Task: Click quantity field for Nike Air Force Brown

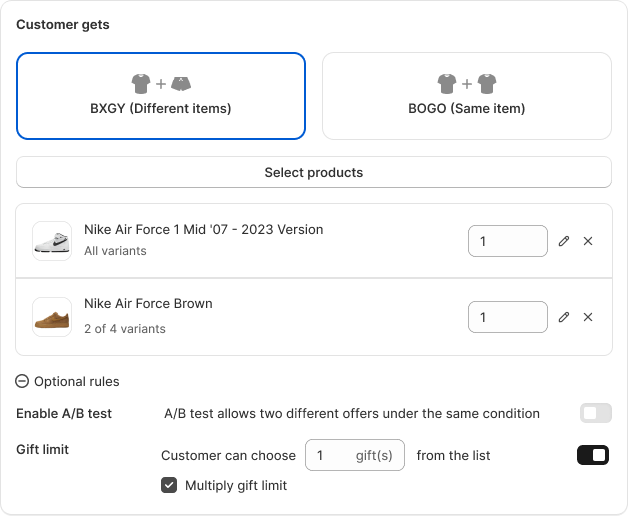Action: (506, 317)
